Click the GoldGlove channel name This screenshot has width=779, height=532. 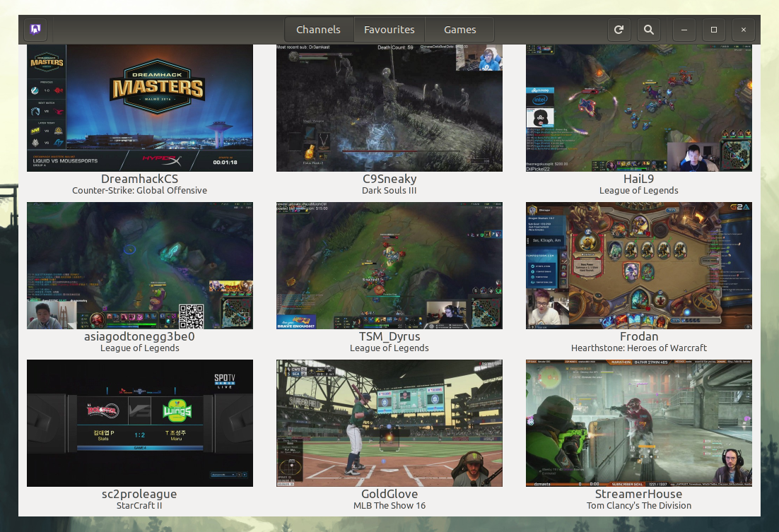389,494
